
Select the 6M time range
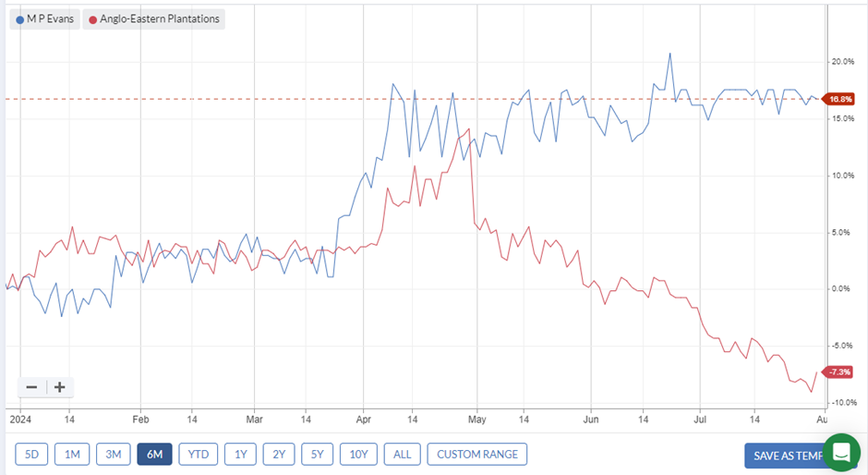(154, 455)
